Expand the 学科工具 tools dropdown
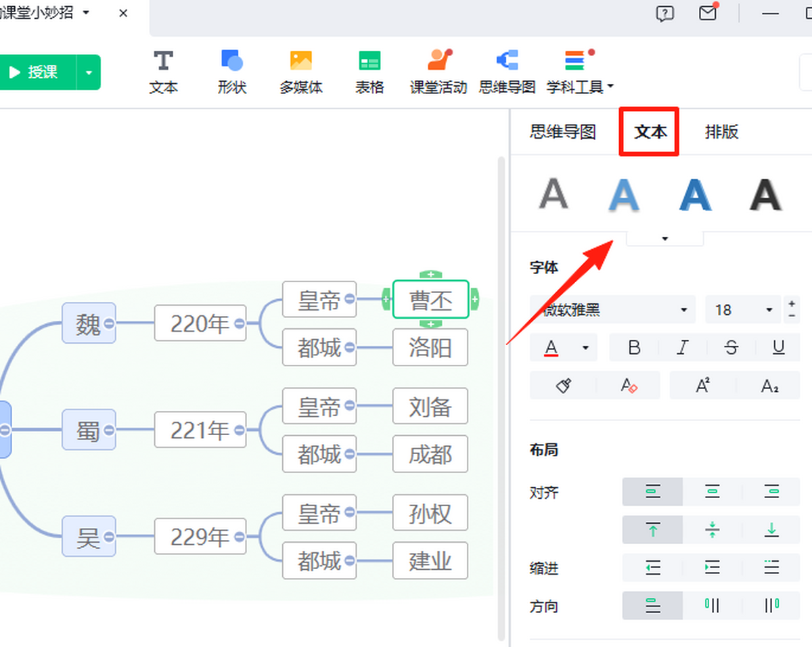Image resolution: width=812 pixels, height=647 pixels. pos(611,87)
